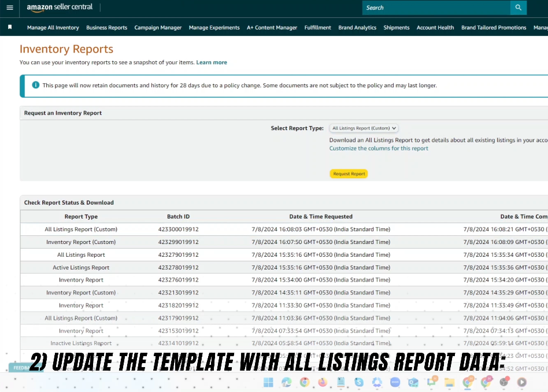Image resolution: width=548 pixels, height=392 pixels.
Task: Open the media player taskbar icon
Action: tap(522, 382)
